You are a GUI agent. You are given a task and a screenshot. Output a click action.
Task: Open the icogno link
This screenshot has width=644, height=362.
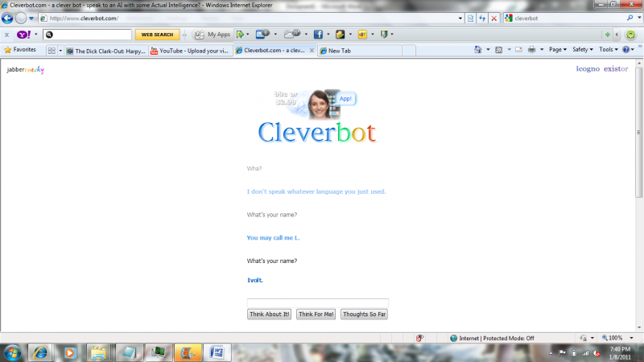point(588,69)
